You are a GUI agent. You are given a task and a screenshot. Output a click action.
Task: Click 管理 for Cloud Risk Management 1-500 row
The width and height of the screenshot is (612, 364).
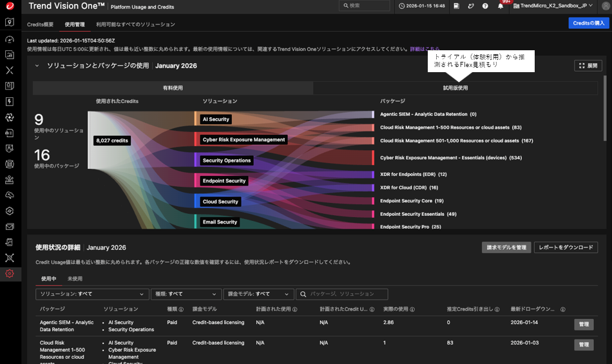[x=584, y=345]
